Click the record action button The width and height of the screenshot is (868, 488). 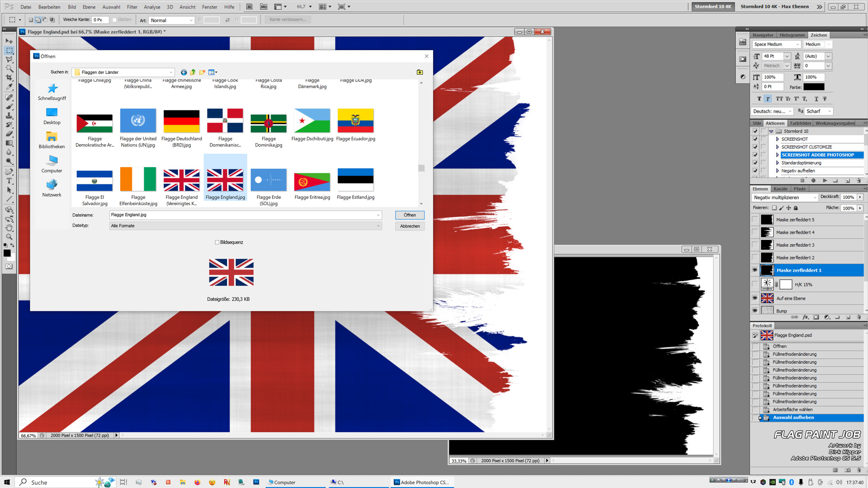point(813,180)
